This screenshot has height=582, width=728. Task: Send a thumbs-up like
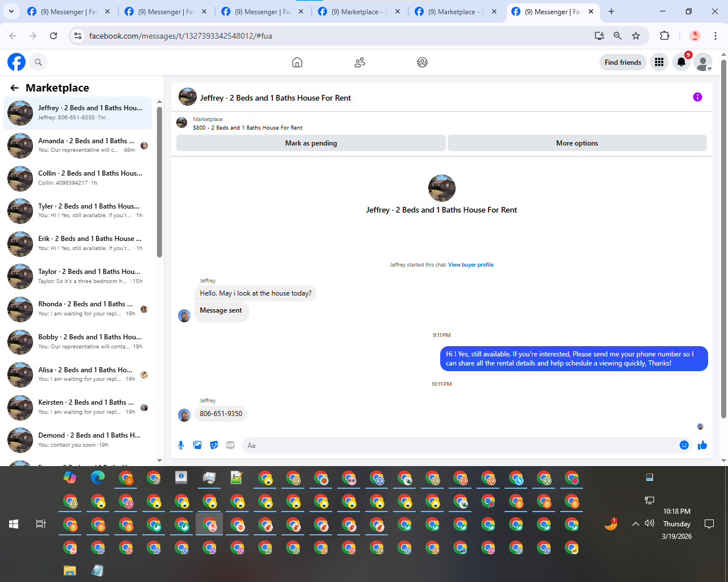pyautogui.click(x=702, y=445)
